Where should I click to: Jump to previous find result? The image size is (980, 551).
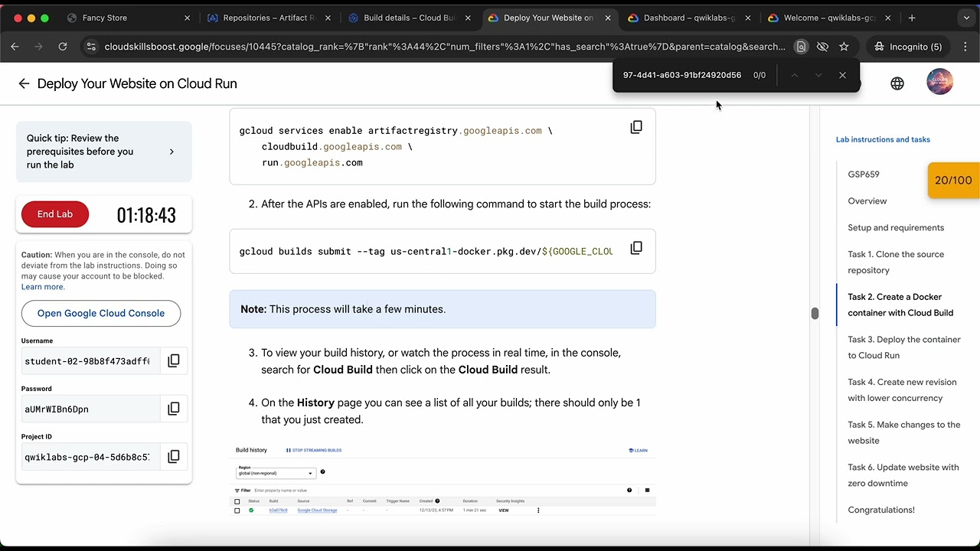[795, 75]
